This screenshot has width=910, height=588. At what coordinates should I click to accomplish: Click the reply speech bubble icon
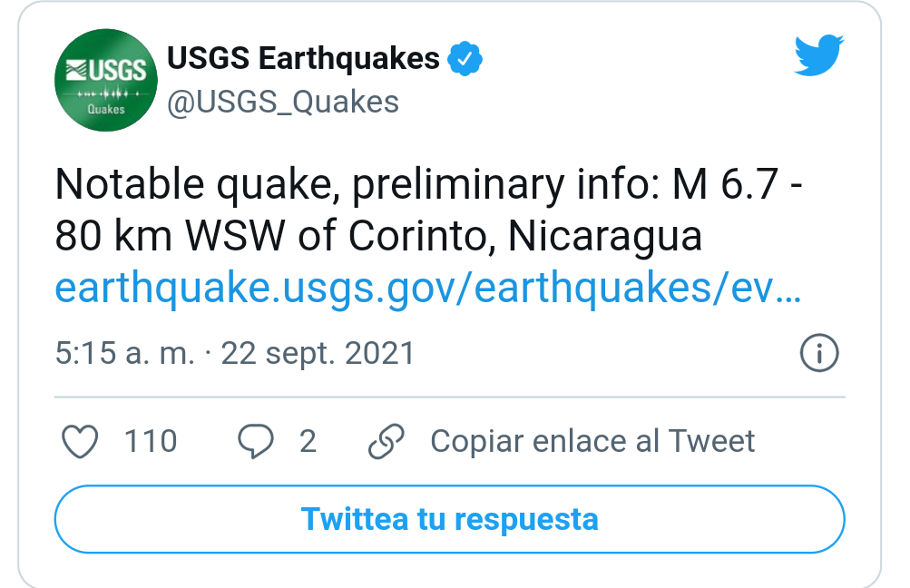tap(255, 442)
